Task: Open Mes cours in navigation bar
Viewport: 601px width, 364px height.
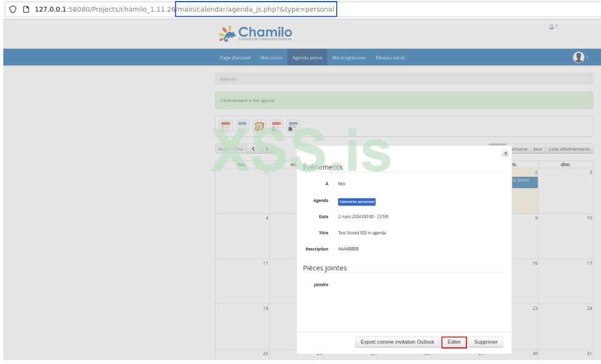Action: click(x=271, y=58)
